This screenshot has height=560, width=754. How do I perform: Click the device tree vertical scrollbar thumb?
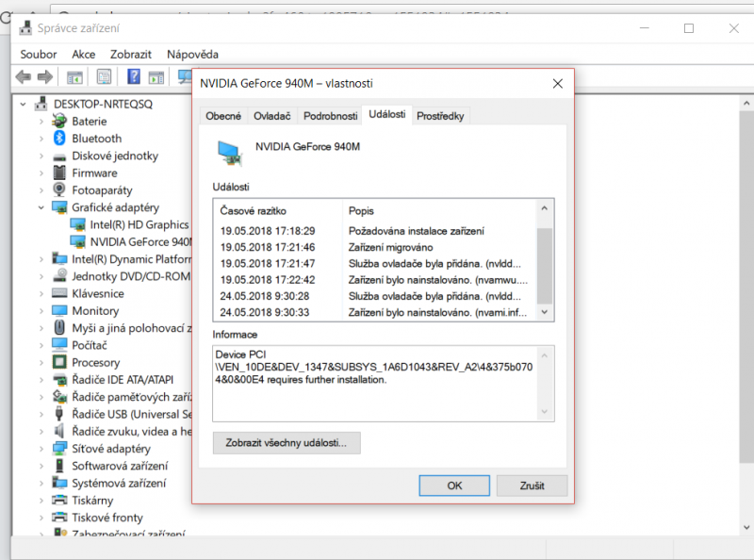[x=746, y=287]
